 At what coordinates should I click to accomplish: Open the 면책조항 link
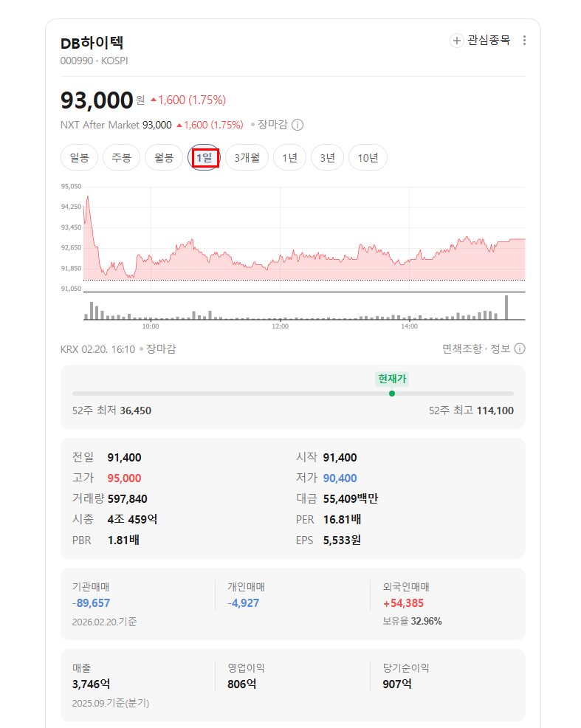click(461, 348)
